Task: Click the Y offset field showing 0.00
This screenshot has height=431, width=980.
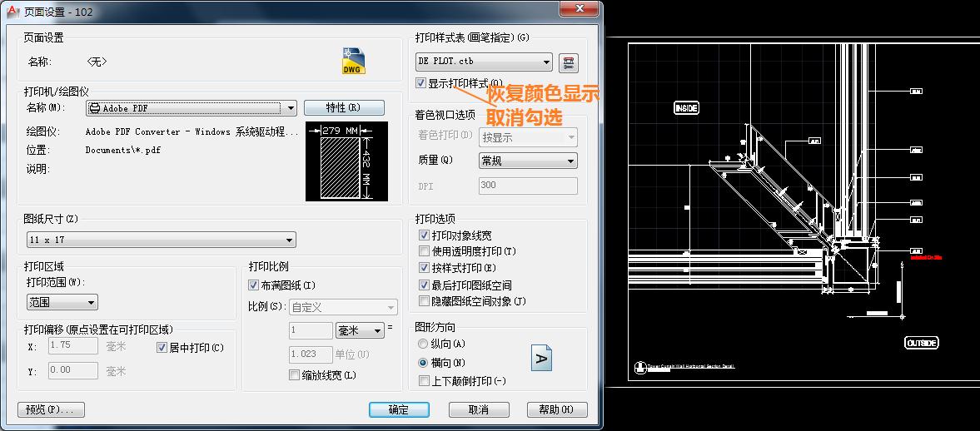Action: 73,369
